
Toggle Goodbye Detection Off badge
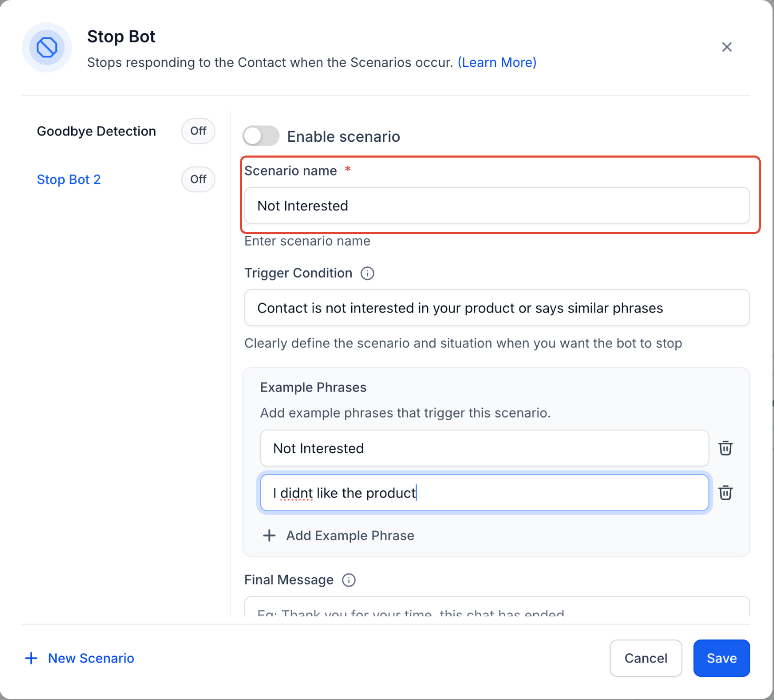click(x=198, y=131)
